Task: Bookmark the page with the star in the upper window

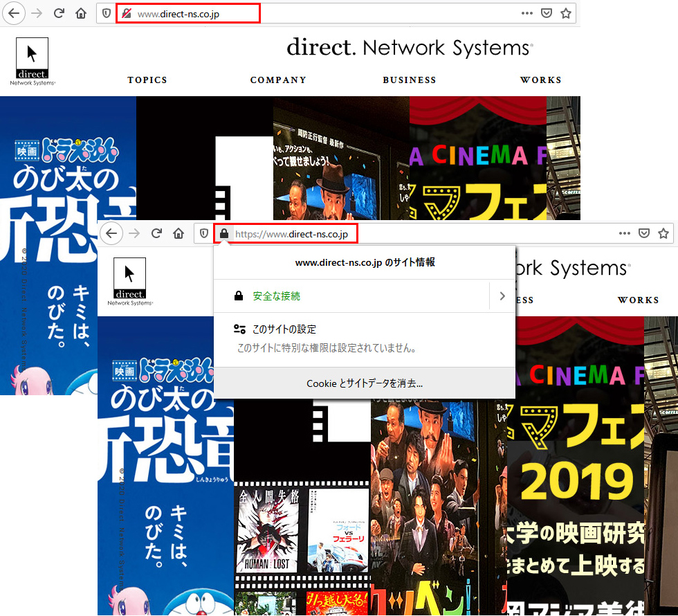Action: coord(566,13)
